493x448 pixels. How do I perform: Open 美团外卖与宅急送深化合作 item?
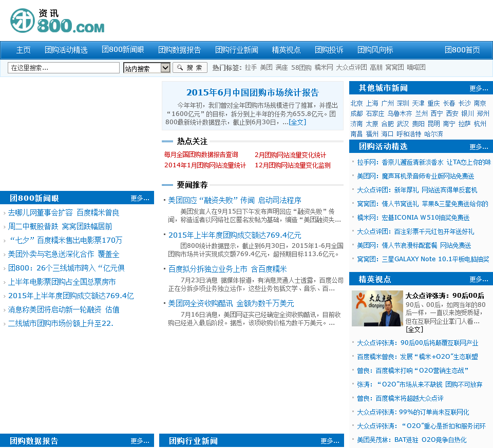(64, 254)
